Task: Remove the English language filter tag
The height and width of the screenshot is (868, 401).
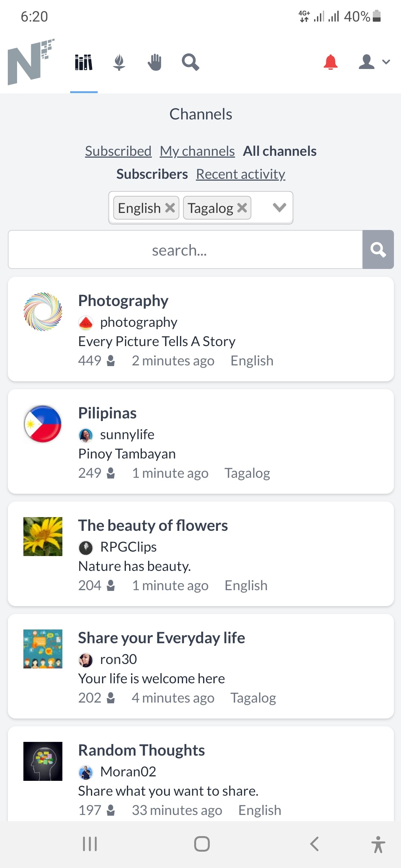Action: [x=170, y=208]
